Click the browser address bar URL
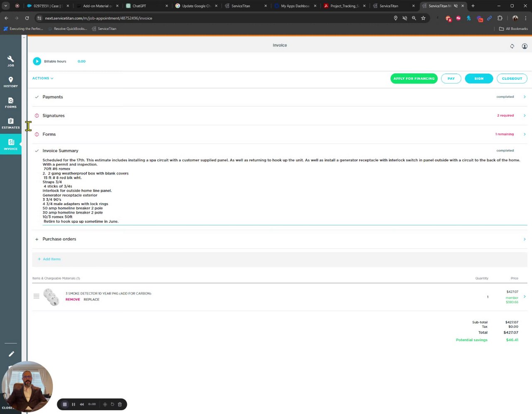 tap(99, 18)
